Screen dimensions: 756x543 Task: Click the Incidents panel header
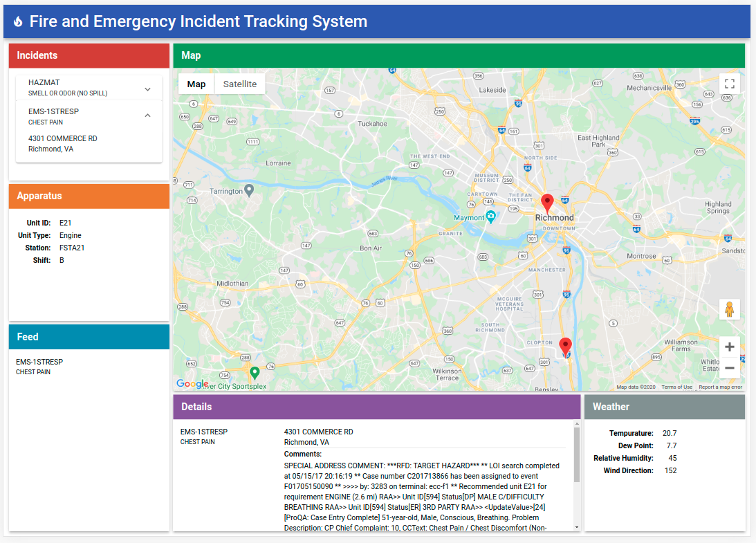tap(89, 55)
